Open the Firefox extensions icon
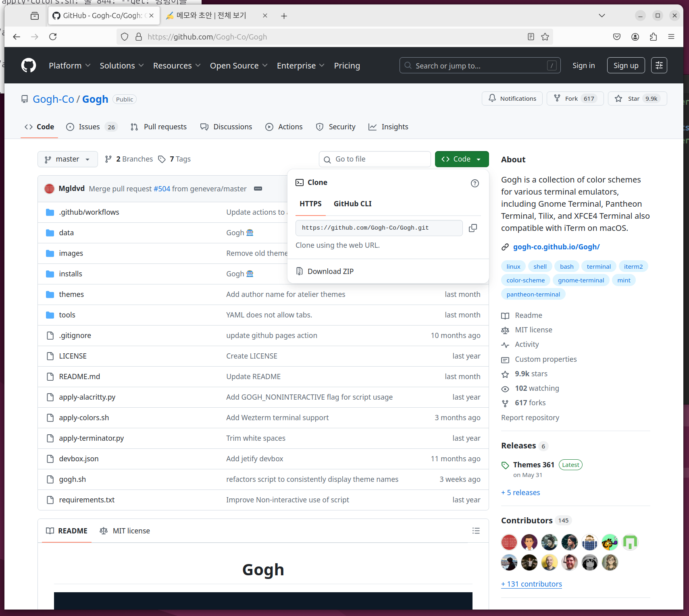Viewport: 689px width, 616px height. (x=654, y=37)
